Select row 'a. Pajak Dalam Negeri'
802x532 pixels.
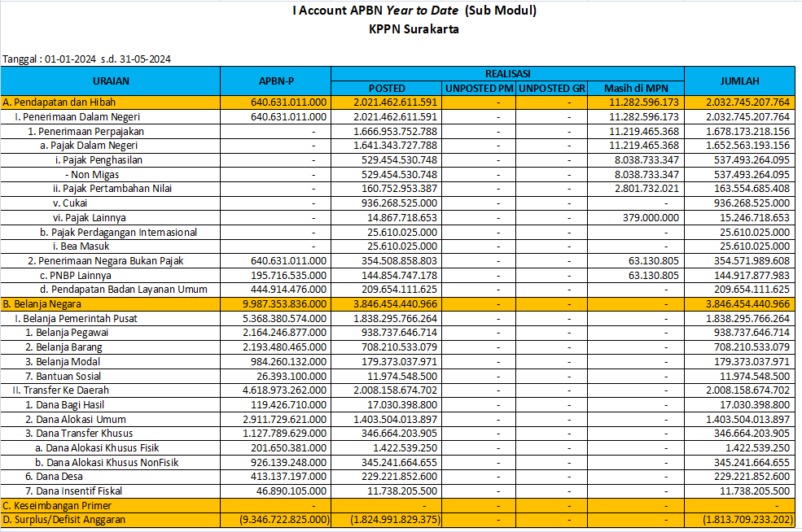[x=398, y=146]
